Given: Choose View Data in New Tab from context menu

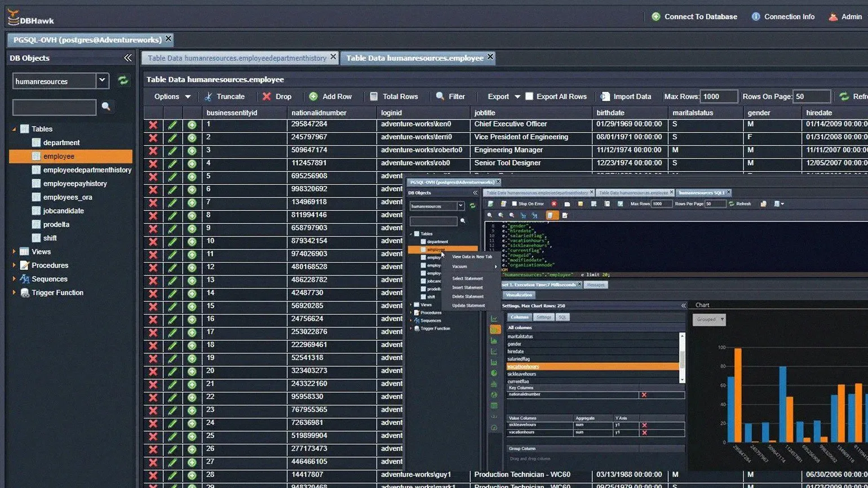Looking at the screenshot, I should (x=472, y=257).
